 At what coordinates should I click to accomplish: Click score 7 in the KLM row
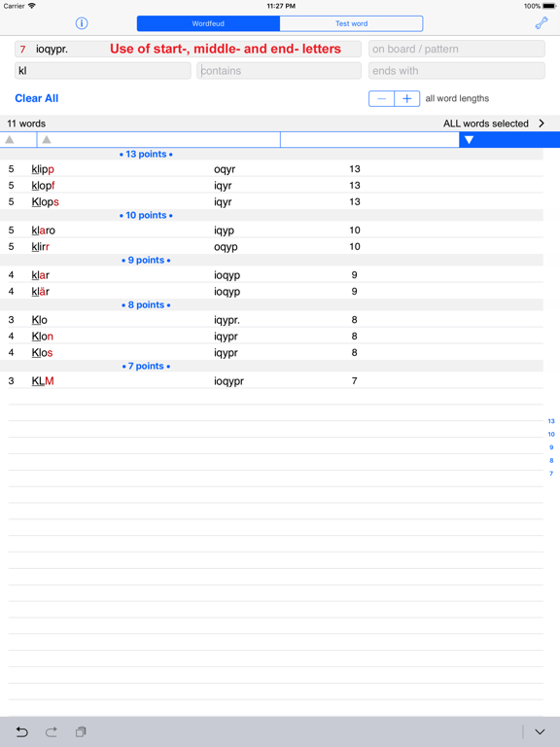point(354,380)
